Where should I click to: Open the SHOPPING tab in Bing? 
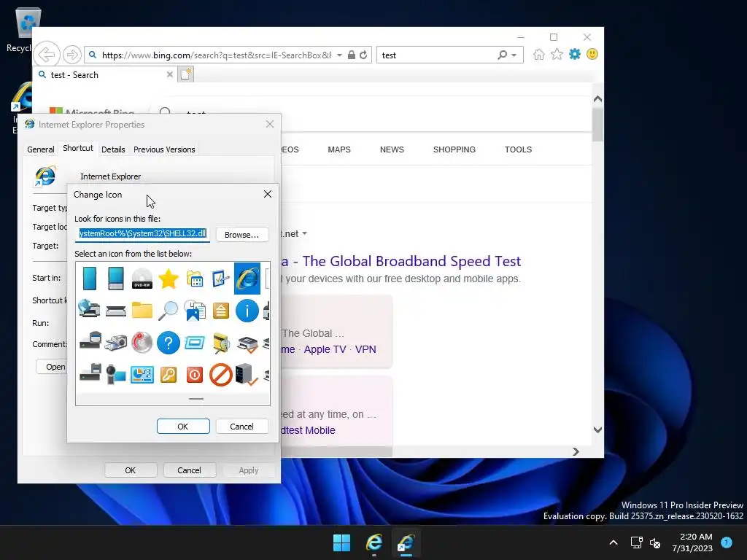pos(454,149)
